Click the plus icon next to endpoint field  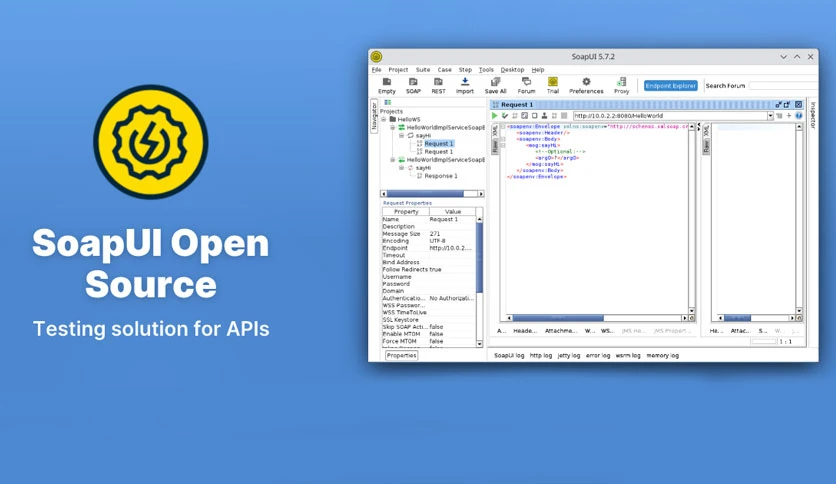[x=789, y=116]
